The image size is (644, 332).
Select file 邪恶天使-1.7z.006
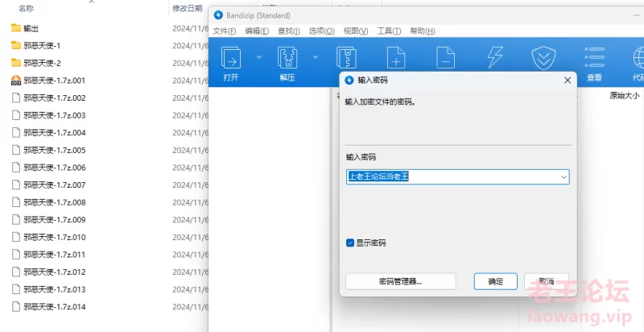(55, 168)
